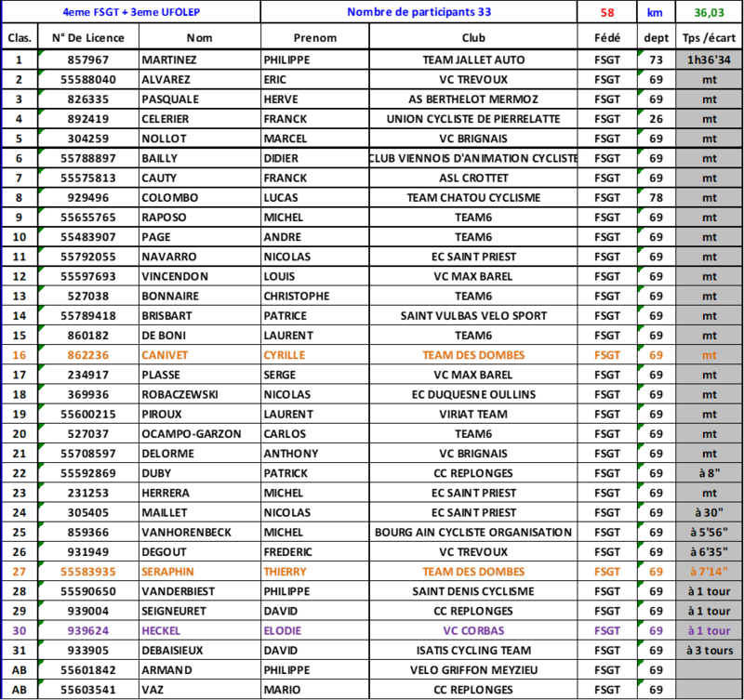
Task: Click the name cell 'VANDERBIEST'
Action: [200, 591]
